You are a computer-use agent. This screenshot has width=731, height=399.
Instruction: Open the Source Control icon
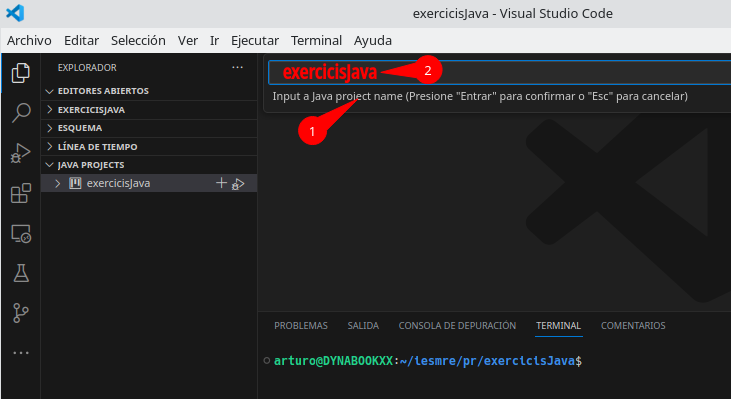21,313
